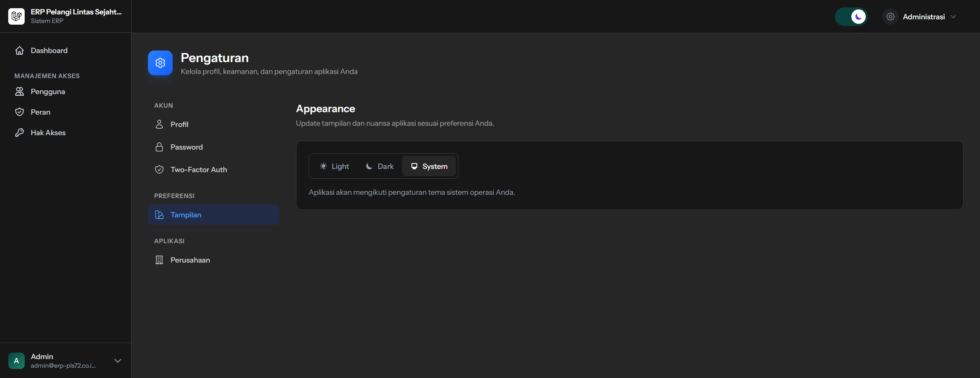Click the blue Pengaturan gear icon

pyautogui.click(x=160, y=63)
